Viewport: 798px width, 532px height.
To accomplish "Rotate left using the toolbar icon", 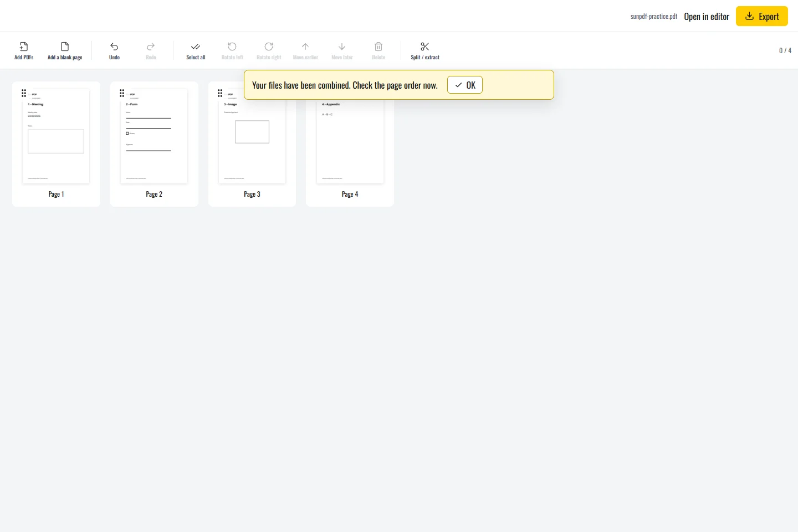I will pyautogui.click(x=232, y=47).
